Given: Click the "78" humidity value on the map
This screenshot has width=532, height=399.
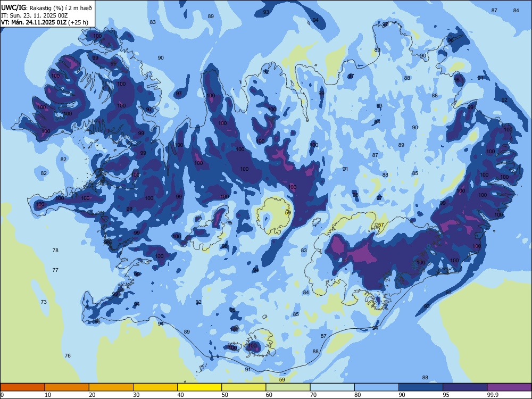Looking at the screenshot, I should pos(55,251).
